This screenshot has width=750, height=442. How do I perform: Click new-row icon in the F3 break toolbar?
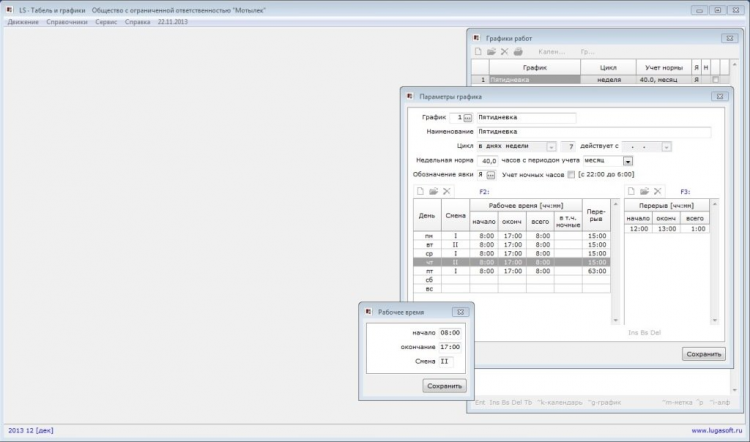[631, 191]
